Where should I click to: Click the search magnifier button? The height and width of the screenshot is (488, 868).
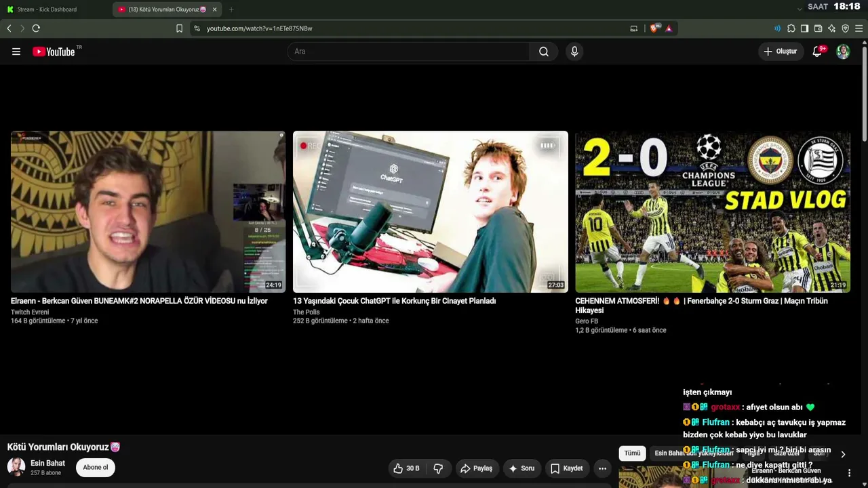click(544, 52)
